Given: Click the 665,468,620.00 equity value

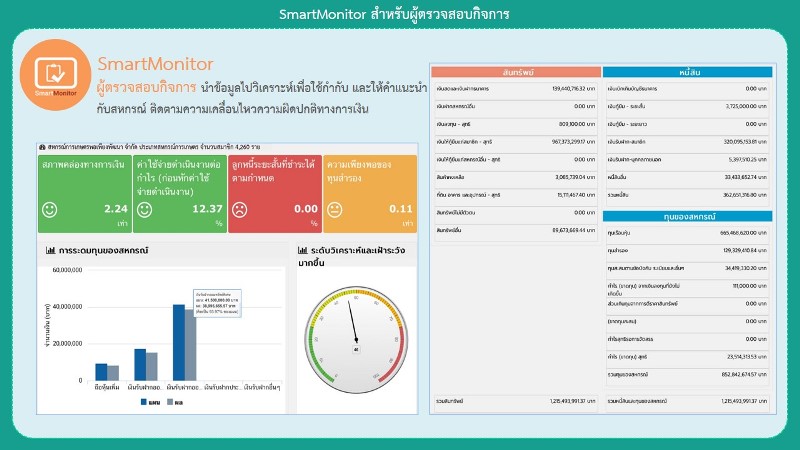Looking at the screenshot, I should (743, 233).
